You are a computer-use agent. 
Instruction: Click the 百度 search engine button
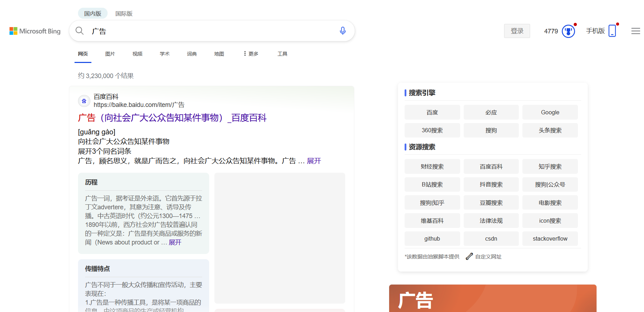point(432,112)
